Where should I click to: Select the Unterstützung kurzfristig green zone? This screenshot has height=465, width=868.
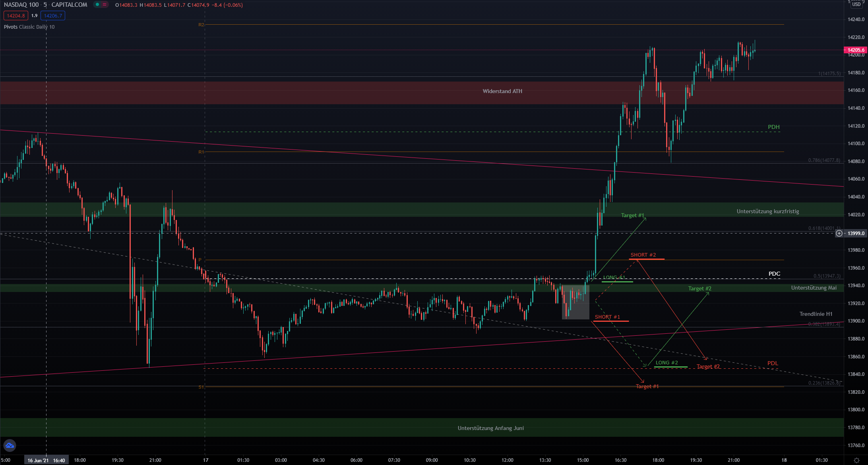pos(767,211)
